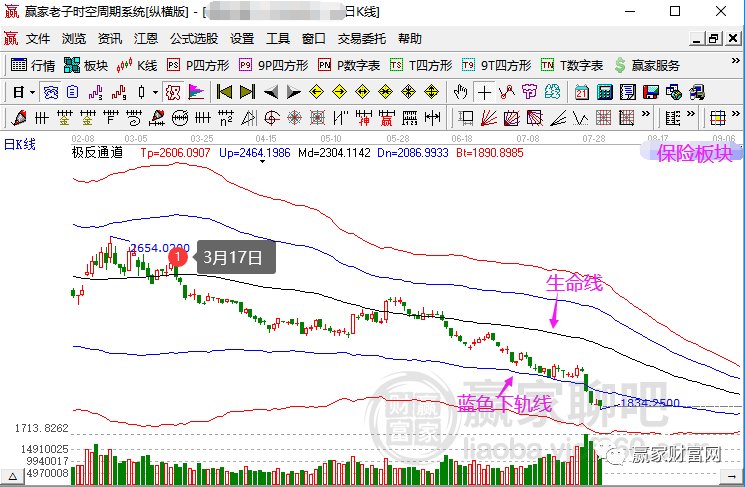
Task: Move chart right with black play arrow
Action: (294, 92)
